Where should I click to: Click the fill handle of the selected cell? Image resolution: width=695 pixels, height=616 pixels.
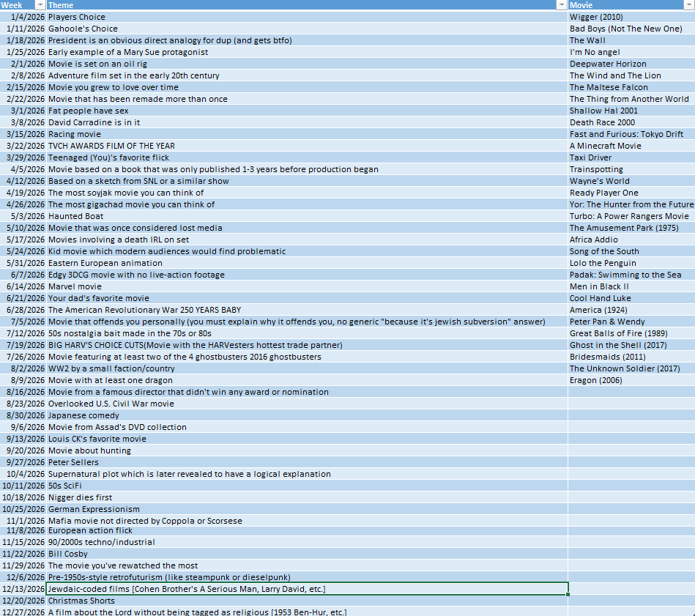tap(568, 594)
